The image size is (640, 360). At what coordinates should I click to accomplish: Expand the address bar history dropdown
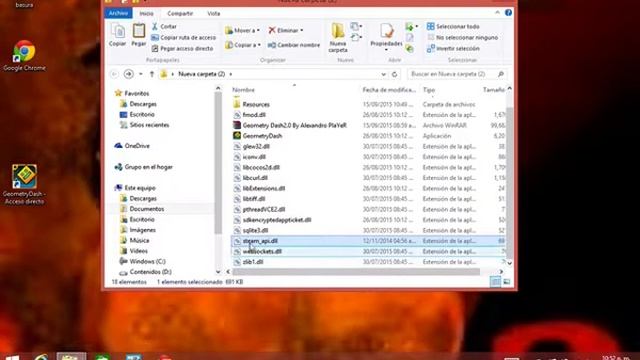click(383, 74)
